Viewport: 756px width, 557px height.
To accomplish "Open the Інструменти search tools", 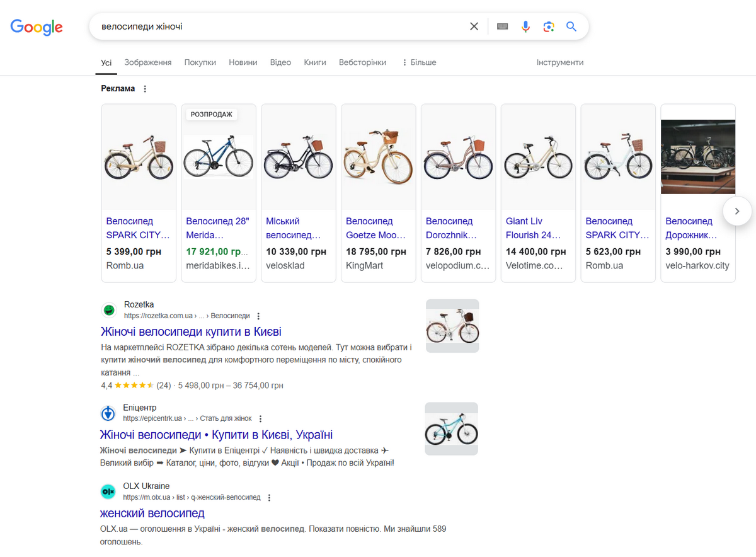I will 559,62.
